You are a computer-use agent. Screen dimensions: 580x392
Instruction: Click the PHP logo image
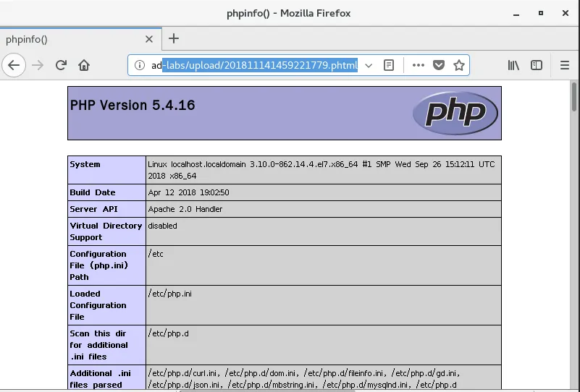pos(455,113)
